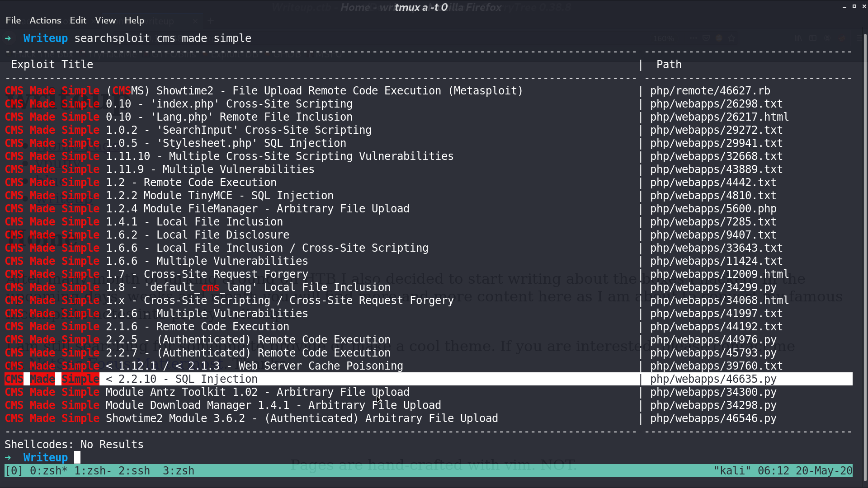
Task: Click the tmux title bar text
Action: (x=421, y=7)
